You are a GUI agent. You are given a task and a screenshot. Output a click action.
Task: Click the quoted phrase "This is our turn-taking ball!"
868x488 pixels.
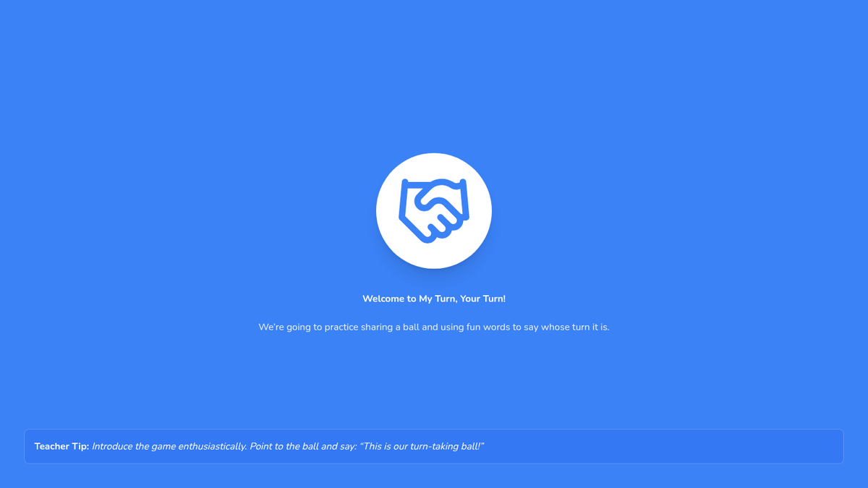(x=422, y=446)
